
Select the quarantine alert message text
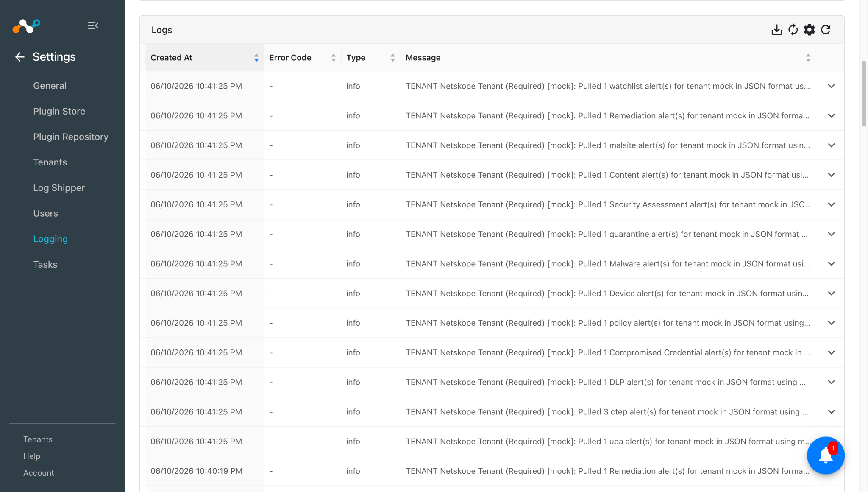click(x=606, y=234)
